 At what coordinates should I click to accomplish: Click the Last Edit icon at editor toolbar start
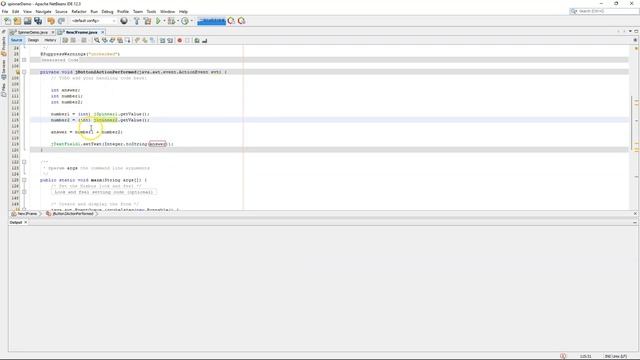(65, 40)
